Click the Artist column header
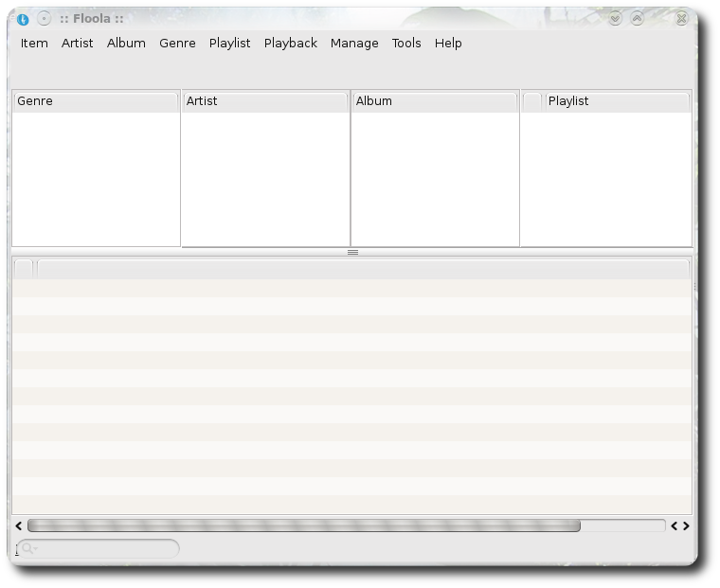 coord(265,101)
